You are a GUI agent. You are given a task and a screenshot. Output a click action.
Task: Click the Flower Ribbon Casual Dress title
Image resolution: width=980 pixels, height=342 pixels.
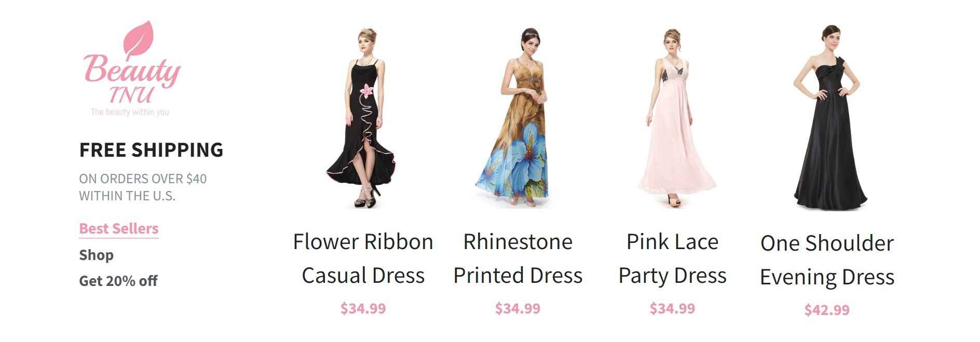pos(363,258)
